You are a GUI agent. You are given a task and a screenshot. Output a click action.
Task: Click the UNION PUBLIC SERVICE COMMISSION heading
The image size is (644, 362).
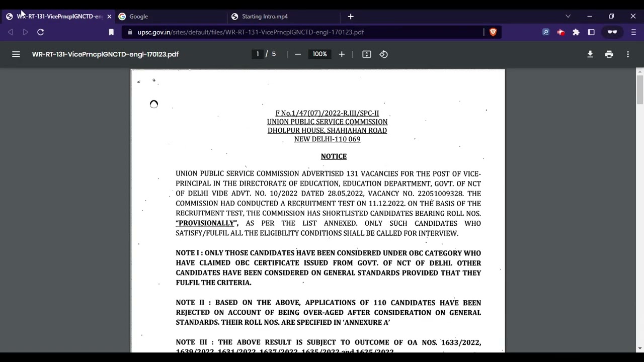(327, 122)
